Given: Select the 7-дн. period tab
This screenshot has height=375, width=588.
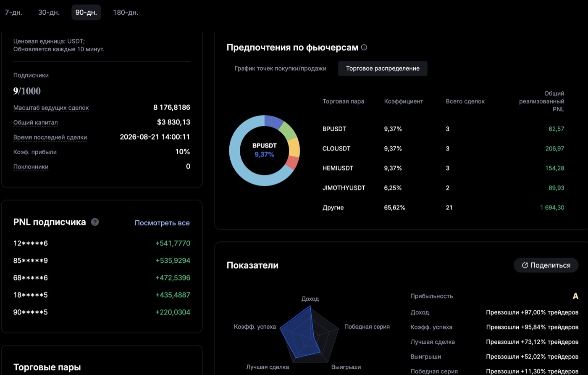Looking at the screenshot, I should [13, 12].
